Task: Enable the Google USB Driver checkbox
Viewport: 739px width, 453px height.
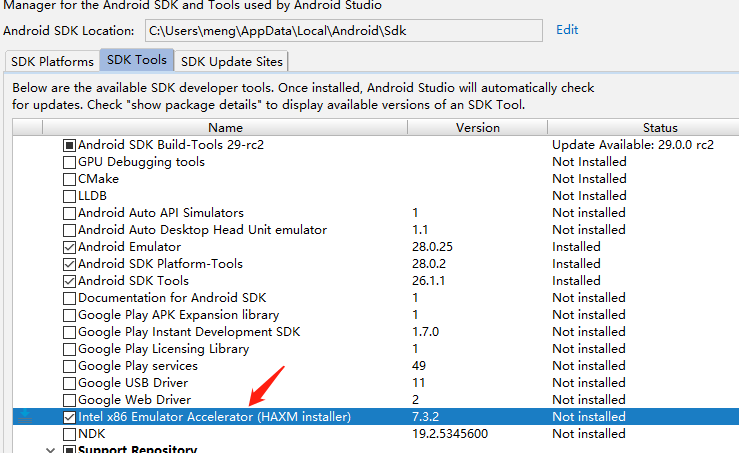Action: 69,383
